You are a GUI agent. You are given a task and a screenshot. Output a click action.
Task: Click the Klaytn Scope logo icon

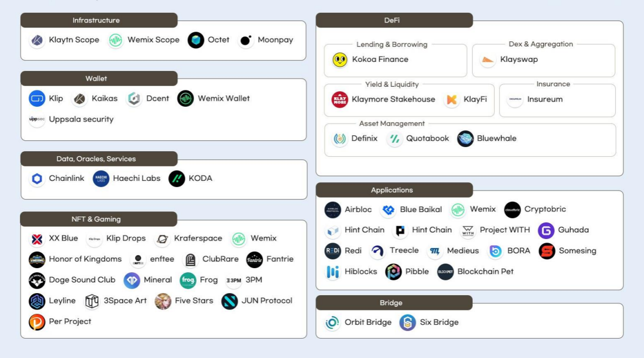(x=37, y=40)
